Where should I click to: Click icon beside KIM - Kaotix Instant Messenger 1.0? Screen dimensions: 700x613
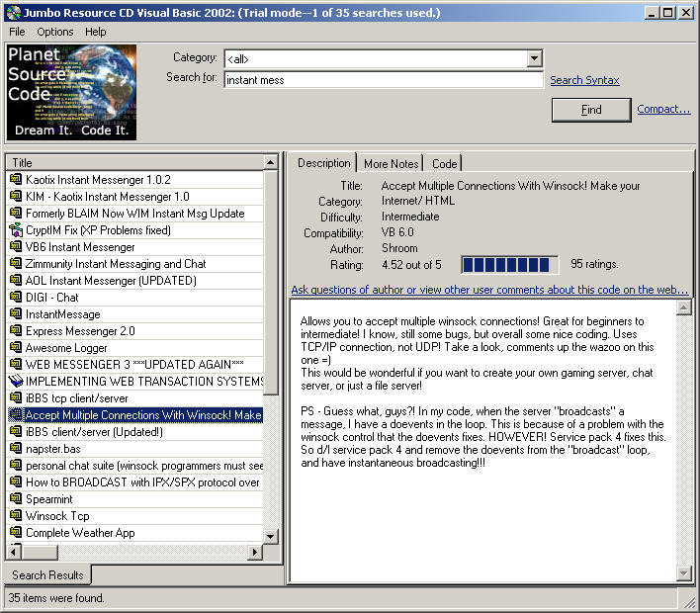coord(16,197)
